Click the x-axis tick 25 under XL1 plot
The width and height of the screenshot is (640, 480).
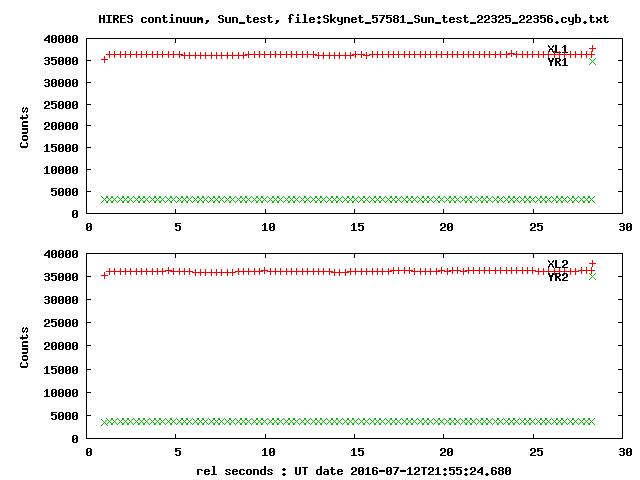(536, 227)
